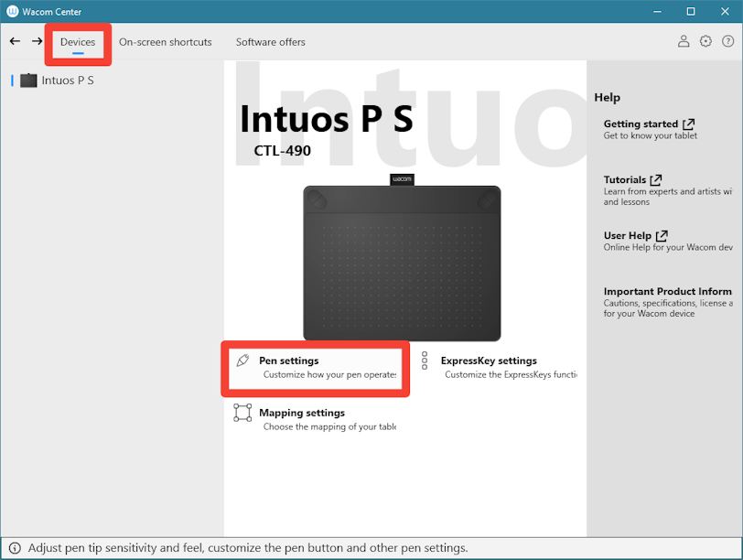Click 'Online Help for your Wacom' text
This screenshot has width=743, height=560.
click(668, 247)
